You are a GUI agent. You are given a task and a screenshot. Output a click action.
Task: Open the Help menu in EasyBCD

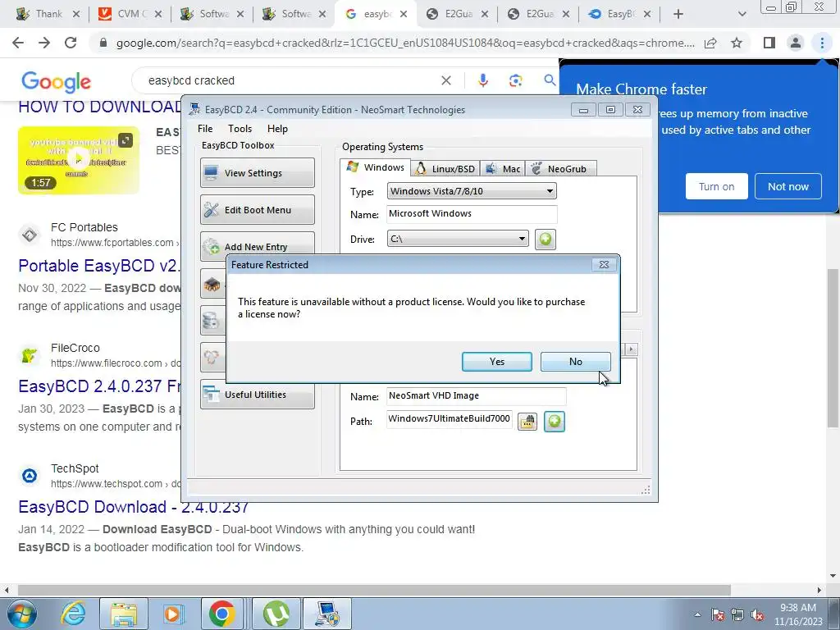(x=277, y=129)
